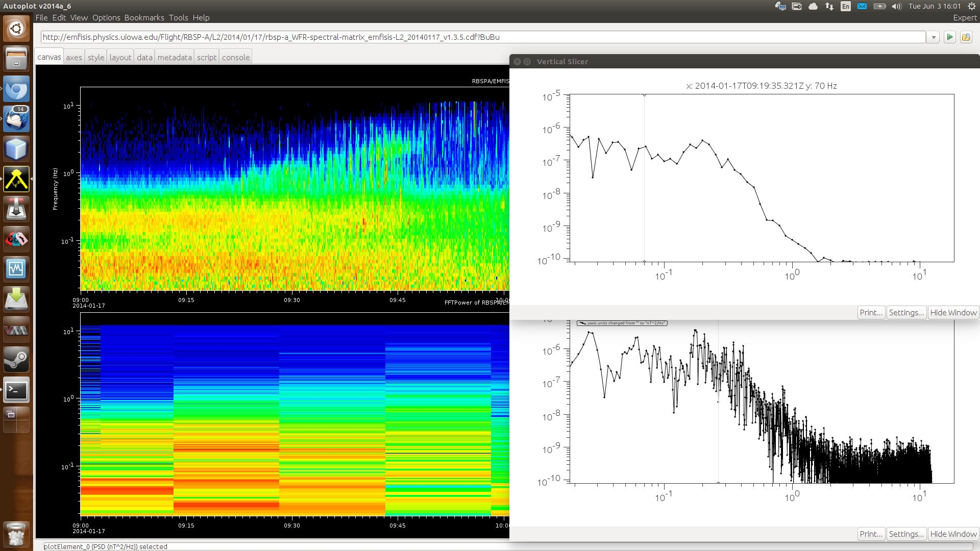Click Hide Window in lower slicer panel
This screenshot has width=980, height=551.
(953, 534)
